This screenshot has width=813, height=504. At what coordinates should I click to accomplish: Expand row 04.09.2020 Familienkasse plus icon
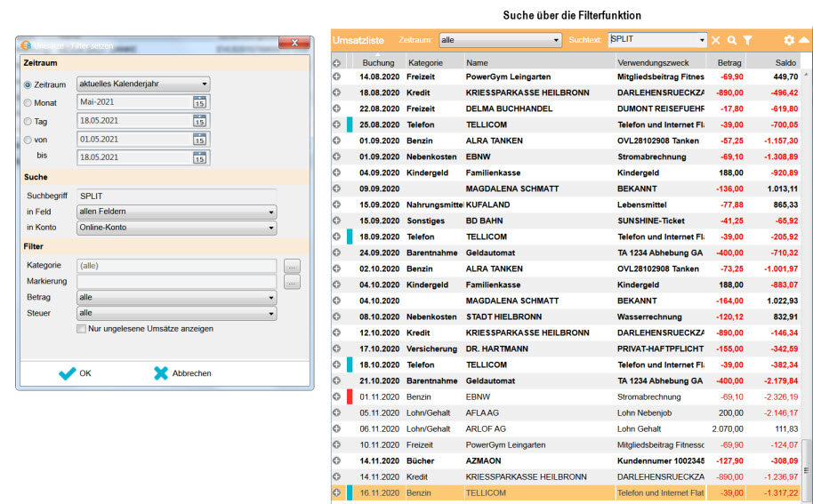pyautogui.click(x=336, y=172)
